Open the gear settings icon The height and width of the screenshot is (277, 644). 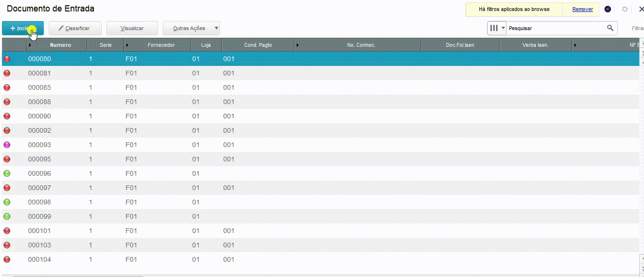(x=625, y=9)
